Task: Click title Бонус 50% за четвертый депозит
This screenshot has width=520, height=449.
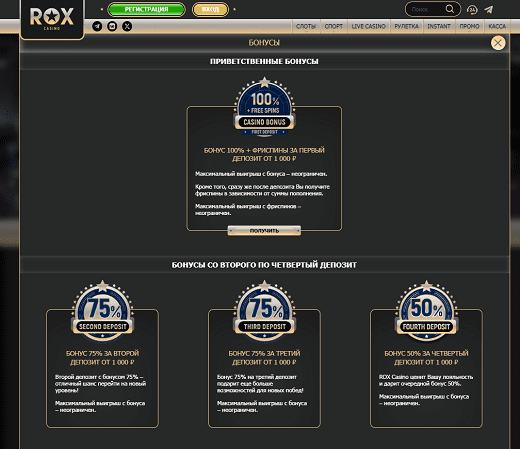Action: click(426, 358)
